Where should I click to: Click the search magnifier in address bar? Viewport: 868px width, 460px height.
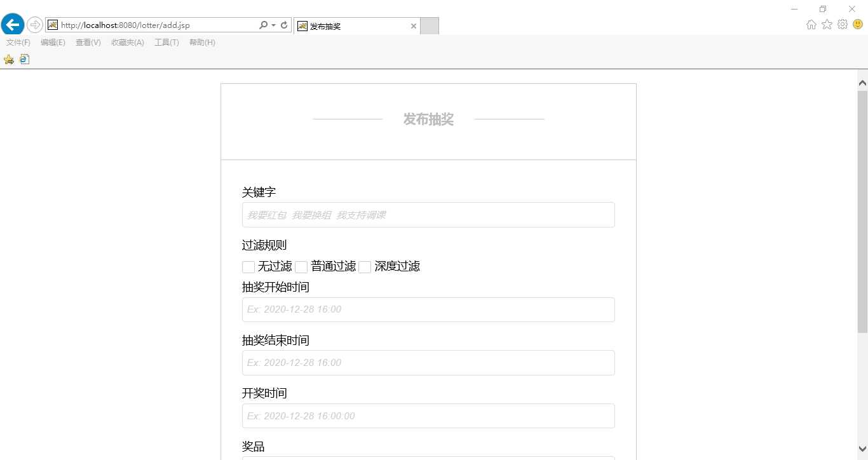click(264, 25)
